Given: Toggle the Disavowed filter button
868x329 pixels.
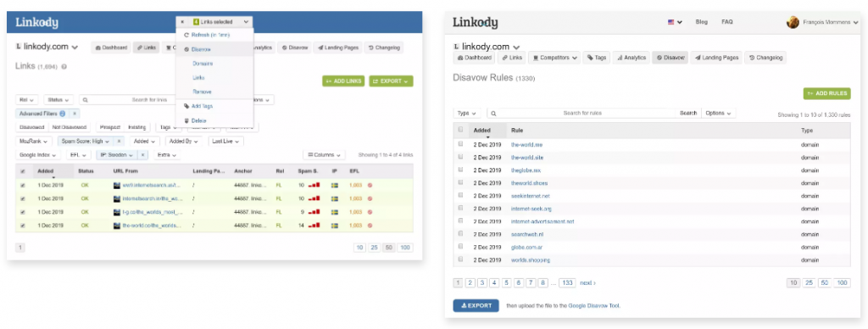Looking at the screenshot, I should point(31,127).
